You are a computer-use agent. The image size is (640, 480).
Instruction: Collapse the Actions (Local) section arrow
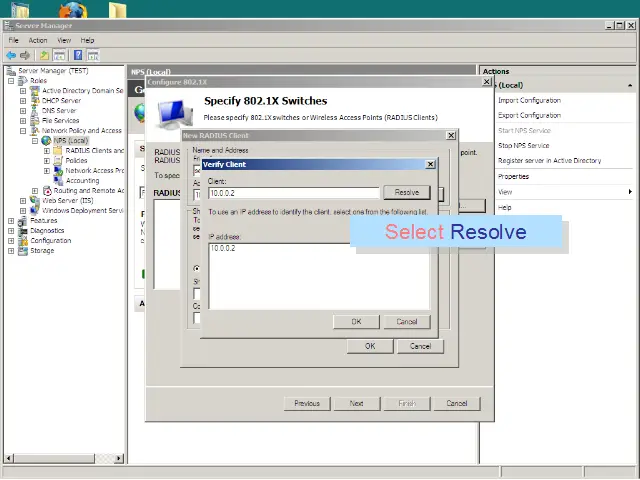click(630, 85)
